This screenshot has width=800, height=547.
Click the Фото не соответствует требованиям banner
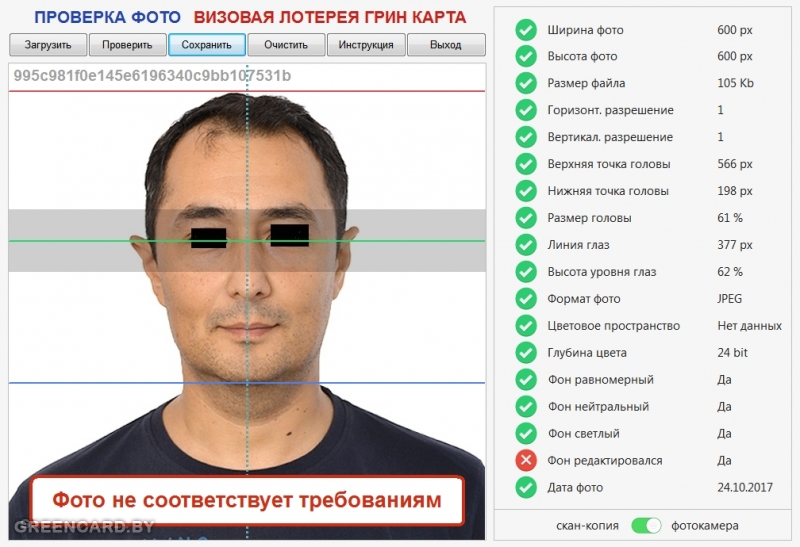pos(247,501)
